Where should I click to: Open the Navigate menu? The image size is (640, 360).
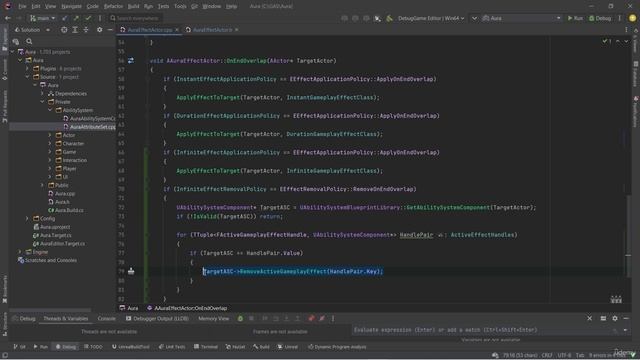(x=71, y=6)
